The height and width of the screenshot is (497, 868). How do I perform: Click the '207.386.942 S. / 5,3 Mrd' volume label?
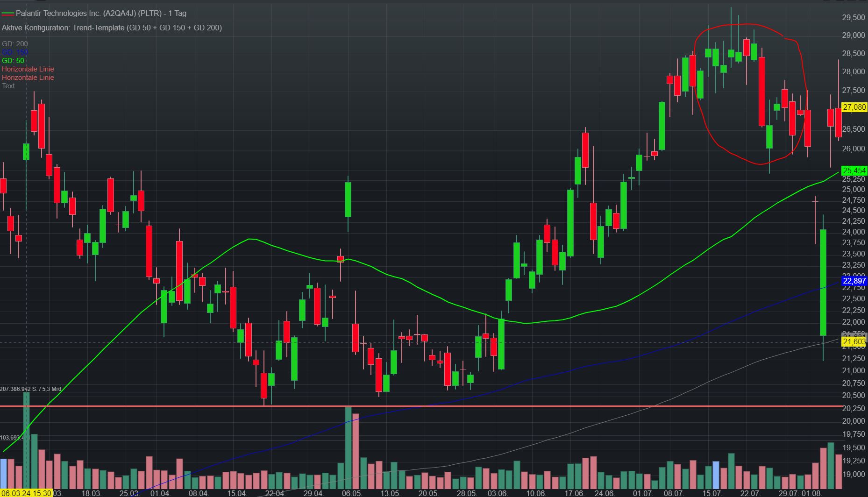(x=31, y=389)
